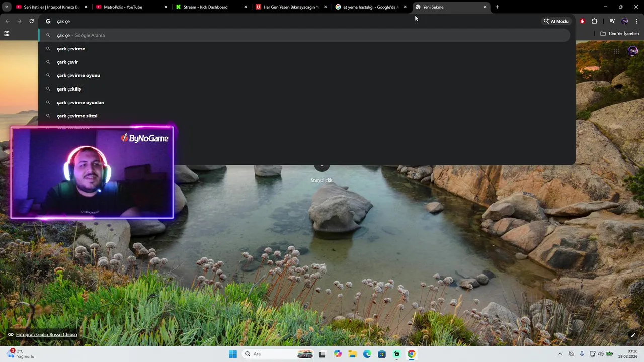Close the Stream - Kick Dashboard tab
The width and height of the screenshot is (644, 362).
click(246, 7)
